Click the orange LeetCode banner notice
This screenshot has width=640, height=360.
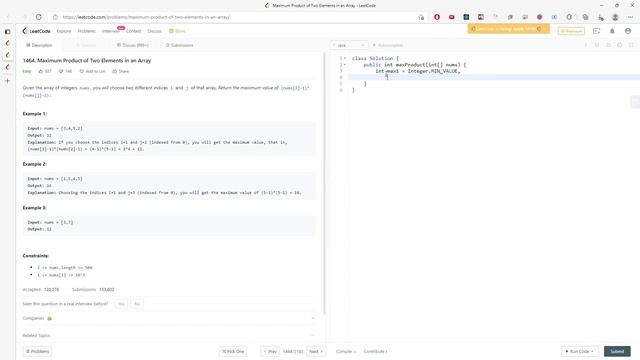click(x=509, y=29)
